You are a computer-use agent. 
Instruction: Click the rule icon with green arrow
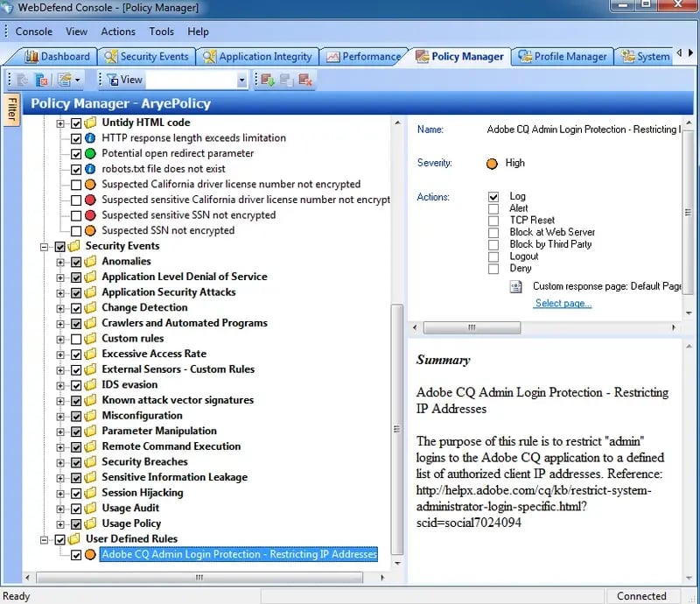pos(267,80)
